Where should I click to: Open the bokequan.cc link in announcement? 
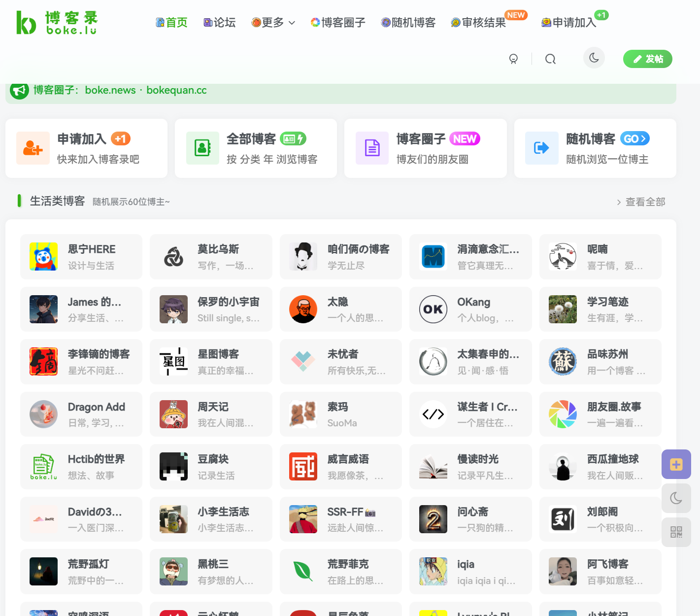[x=176, y=90]
